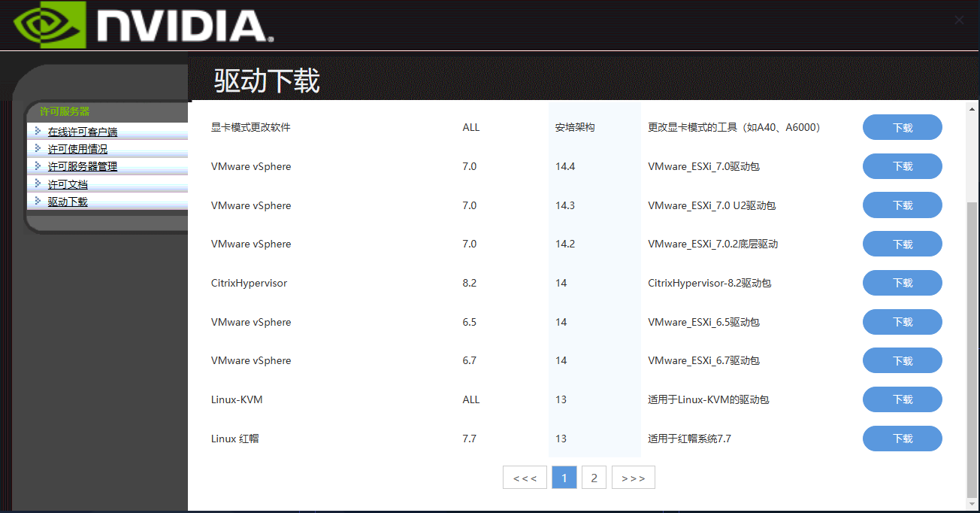The width and height of the screenshot is (980, 513).
Task: Download the CitrixHypervisor-8.2 driver pack
Action: (x=902, y=283)
